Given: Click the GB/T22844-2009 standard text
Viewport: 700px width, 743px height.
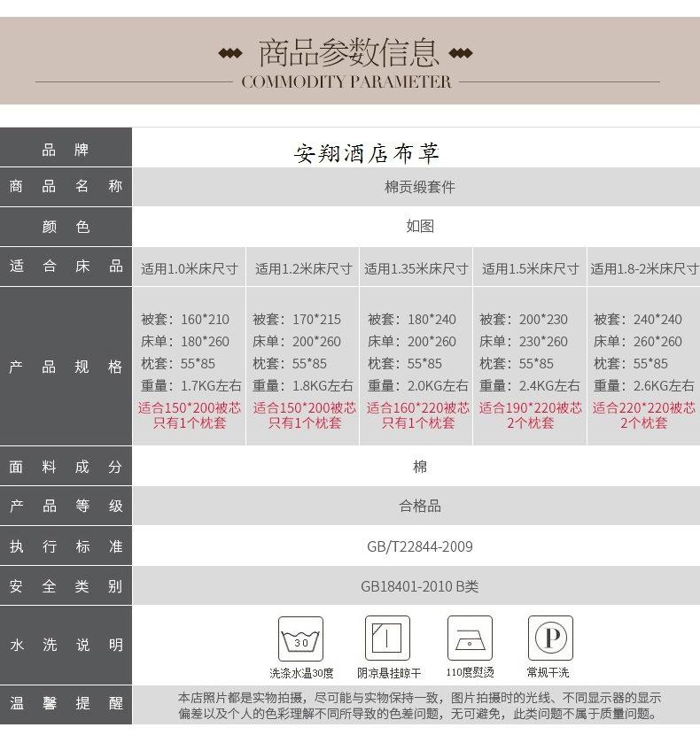Looking at the screenshot, I should click(x=420, y=546).
